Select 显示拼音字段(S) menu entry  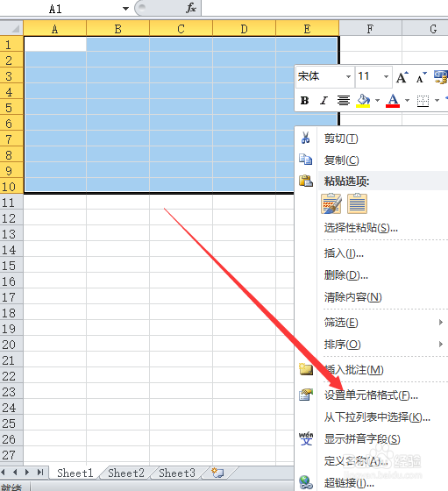[x=362, y=439]
